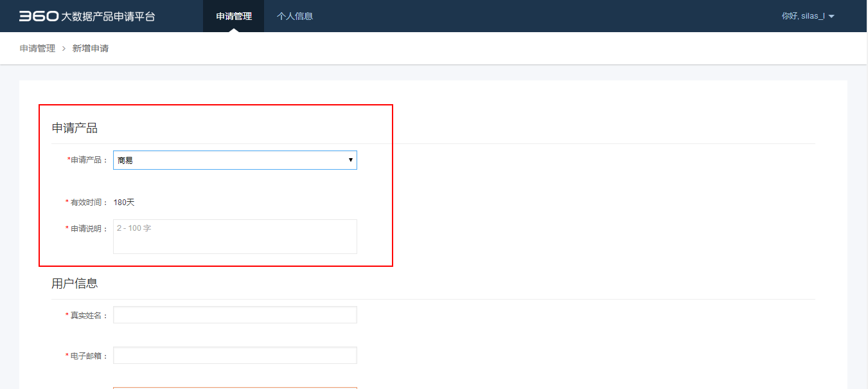Focus the 申请说明 text area
This screenshot has height=389, width=868.
point(235,237)
